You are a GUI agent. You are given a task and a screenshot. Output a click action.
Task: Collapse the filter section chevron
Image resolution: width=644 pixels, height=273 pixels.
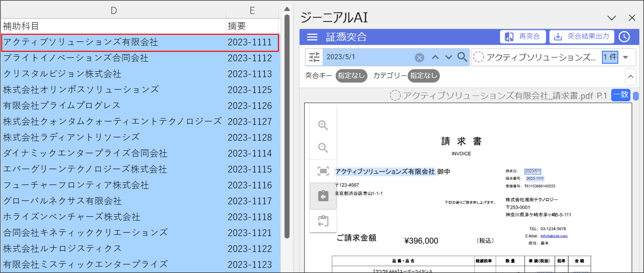coord(631,76)
